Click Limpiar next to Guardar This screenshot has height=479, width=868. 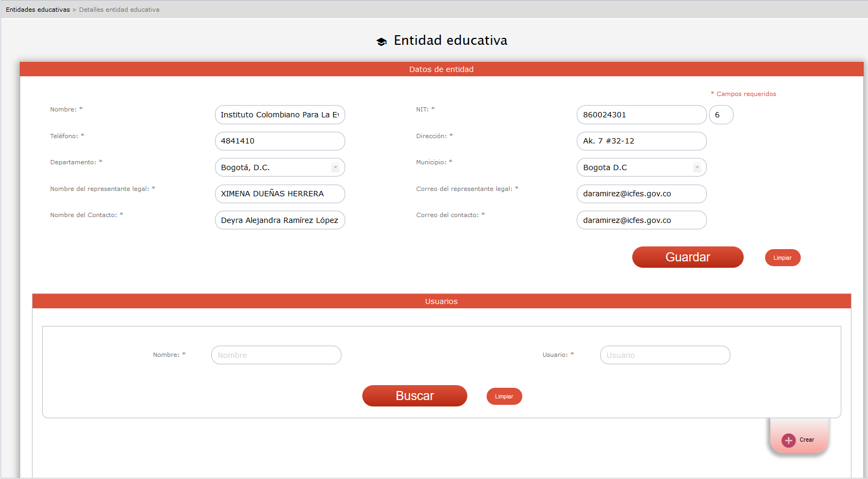coord(782,258)
